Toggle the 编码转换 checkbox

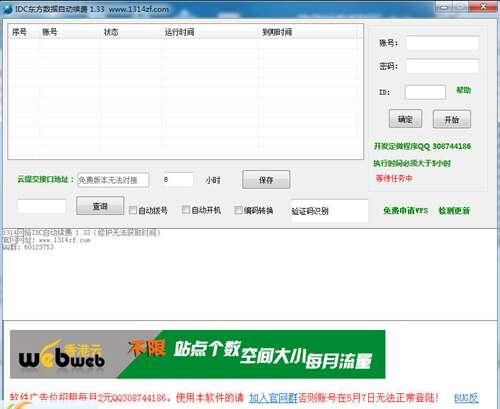[238, 210]
